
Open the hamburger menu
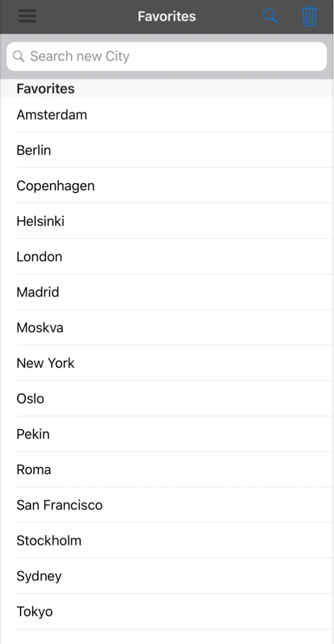[x=27, y=16]
